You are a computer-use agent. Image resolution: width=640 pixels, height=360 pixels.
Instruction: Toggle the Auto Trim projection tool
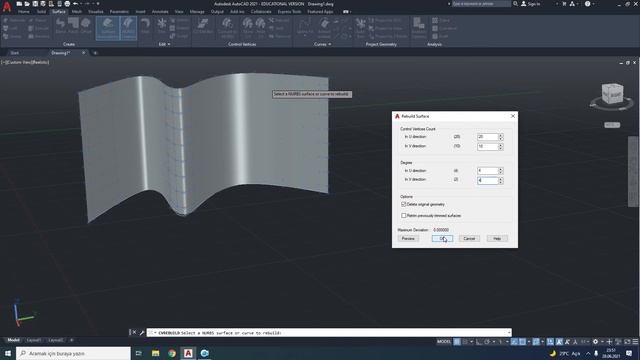[x=360, y=28]
